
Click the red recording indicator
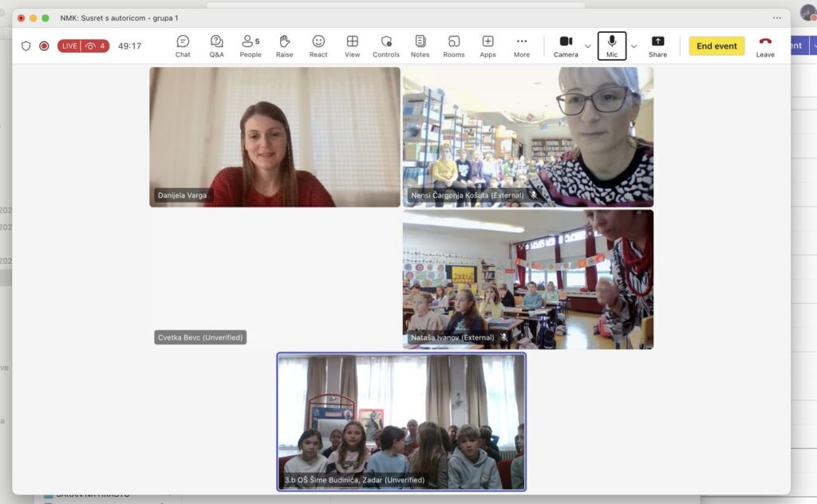(x=44, y=46)
